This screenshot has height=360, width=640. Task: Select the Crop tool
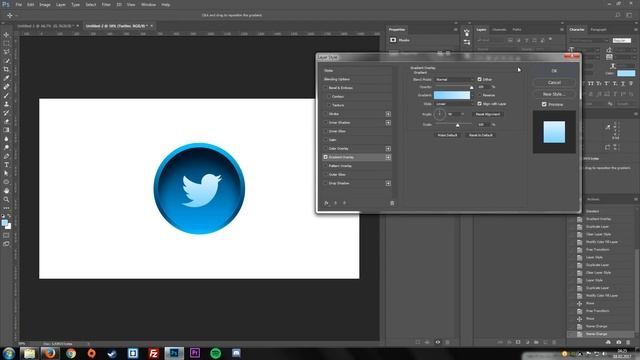[6, 69]
